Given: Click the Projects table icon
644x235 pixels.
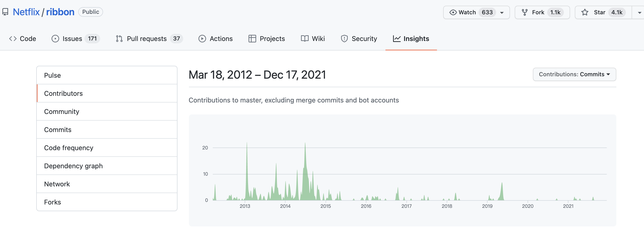Looking at the screenshot, I should (252, 38).
